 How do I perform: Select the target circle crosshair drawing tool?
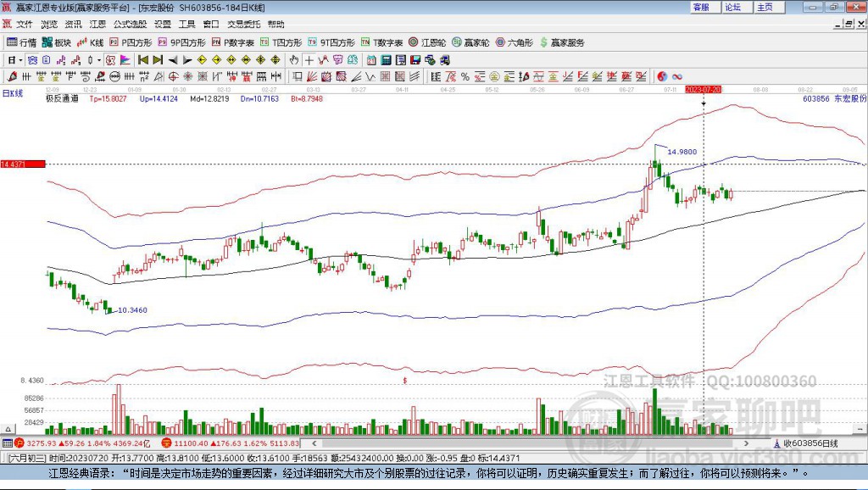point(173,76)
